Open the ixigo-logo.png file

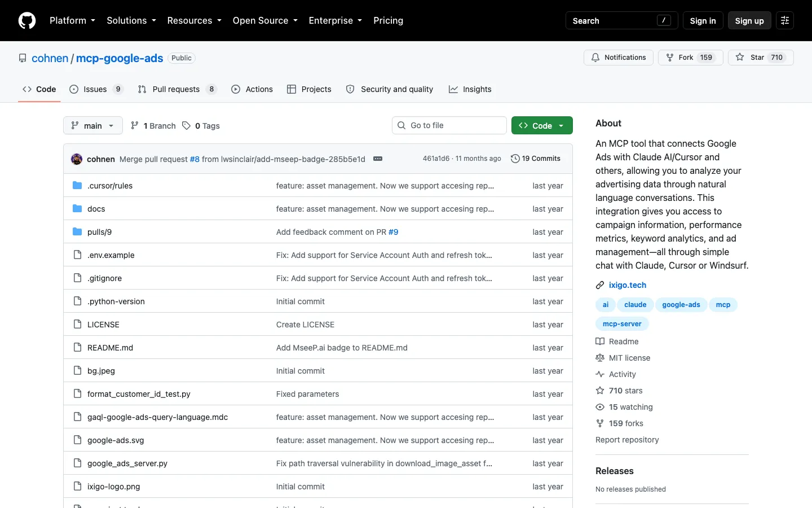click(x=114, y=487)
